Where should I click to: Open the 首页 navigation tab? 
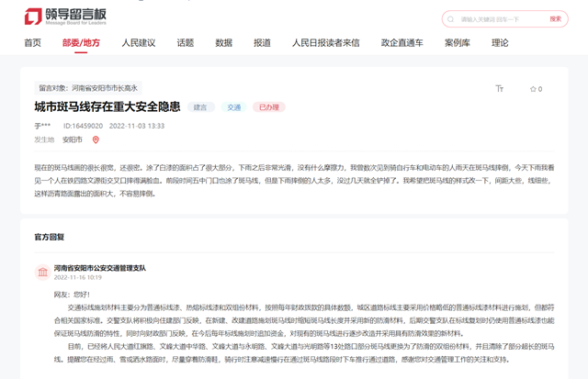32,43
